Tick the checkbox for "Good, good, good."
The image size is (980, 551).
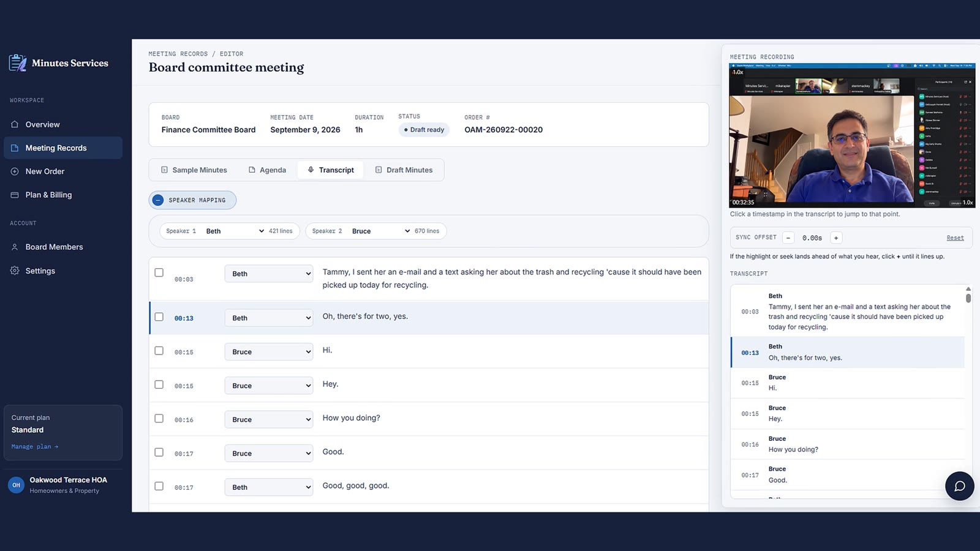click(159, 486)
